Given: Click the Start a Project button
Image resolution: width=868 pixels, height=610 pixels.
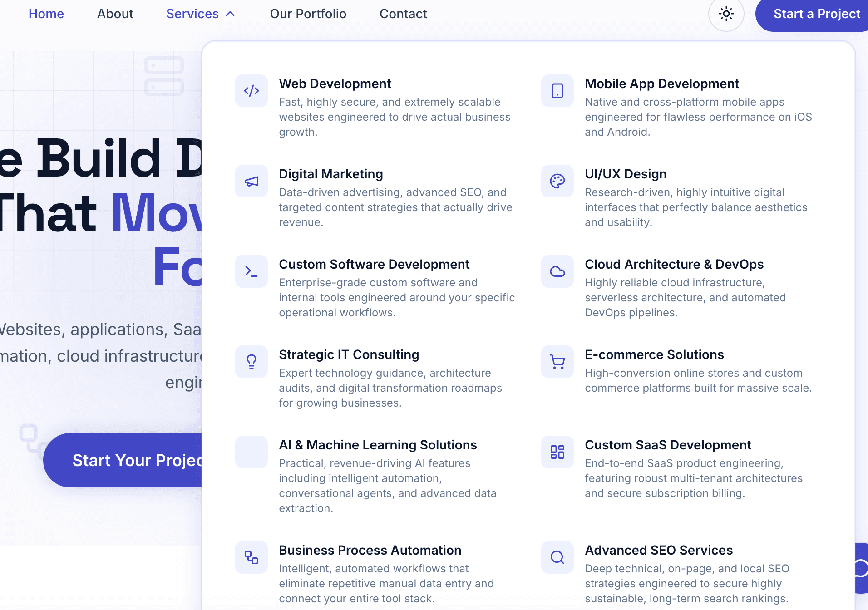Looking at the screenshot, I should pyautogui.click(x=812, y=14).
